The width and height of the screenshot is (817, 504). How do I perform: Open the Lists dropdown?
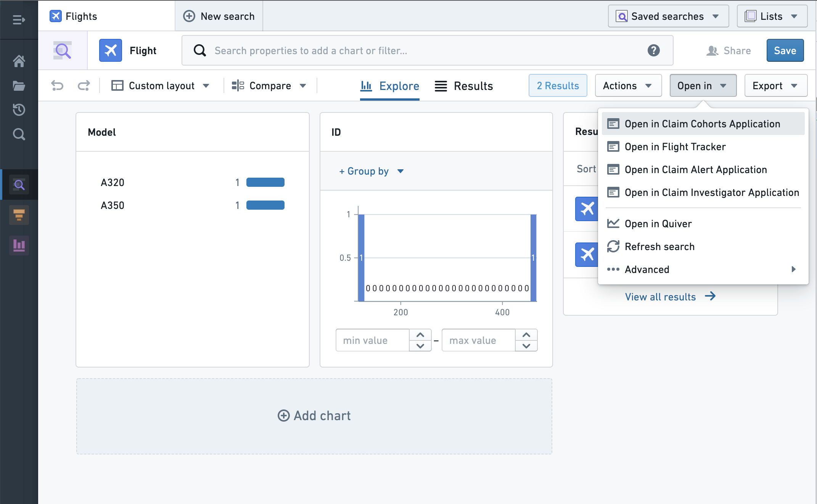(x=772, y=16)
